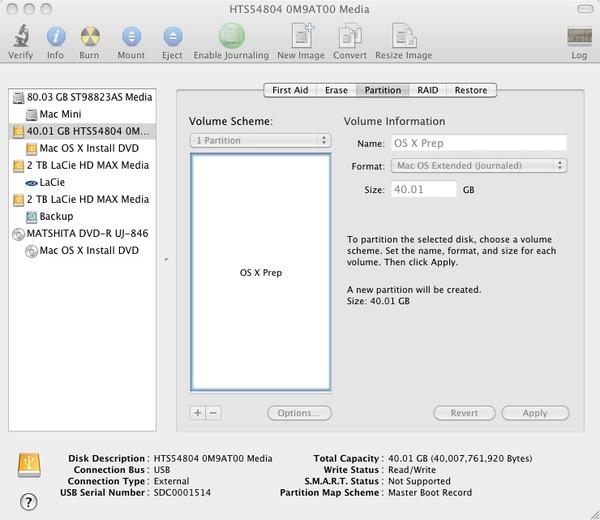Screen dimensions: 600x520
Task: Select MATSHITA DVD-R UJ-846 drive
Action: [82, 233]
